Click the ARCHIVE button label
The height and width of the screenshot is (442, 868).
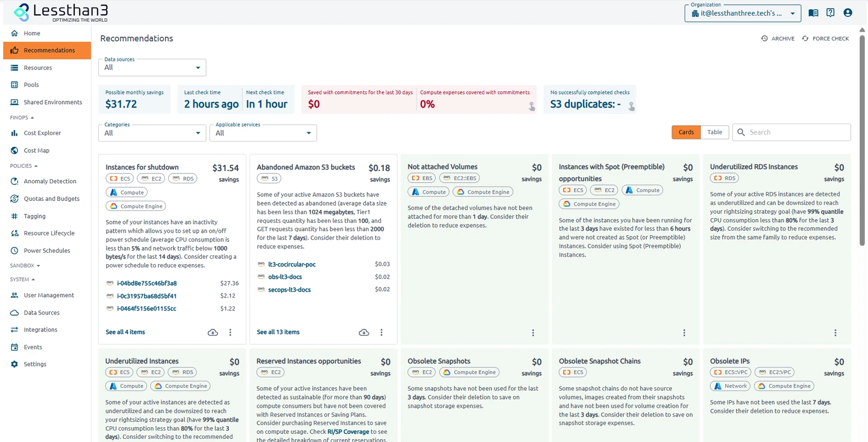783,39
